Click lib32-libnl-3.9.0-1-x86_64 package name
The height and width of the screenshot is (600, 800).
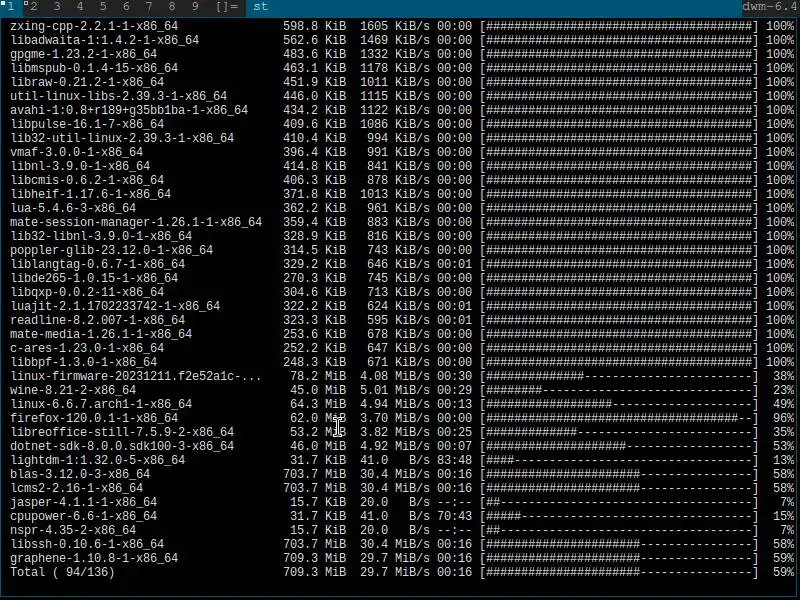click(101, 236)
